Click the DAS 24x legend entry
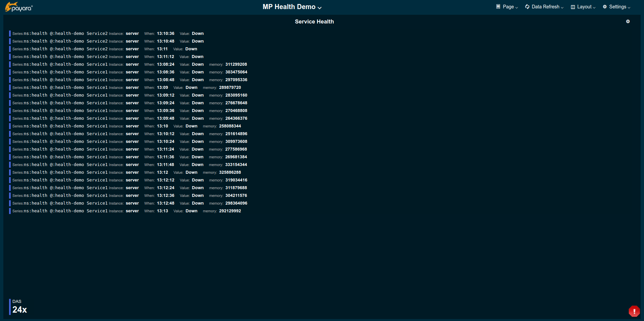Screen dimensions: 644x321 tap(19, 307)
